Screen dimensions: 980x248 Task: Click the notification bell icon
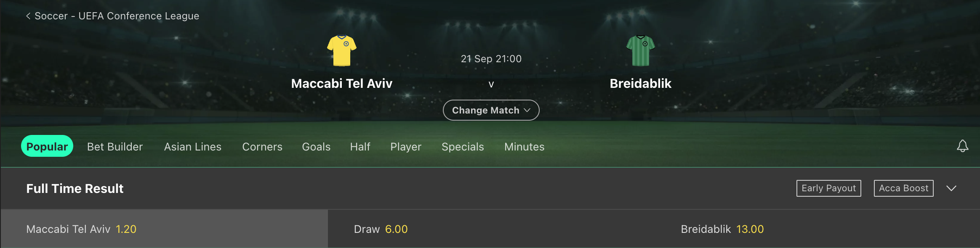pos(962,146)
